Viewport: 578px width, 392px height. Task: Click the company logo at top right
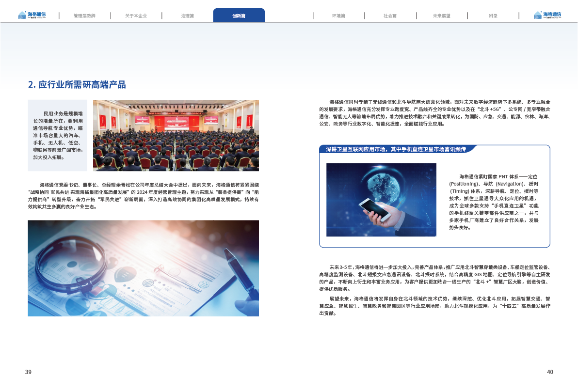(547, 15)
